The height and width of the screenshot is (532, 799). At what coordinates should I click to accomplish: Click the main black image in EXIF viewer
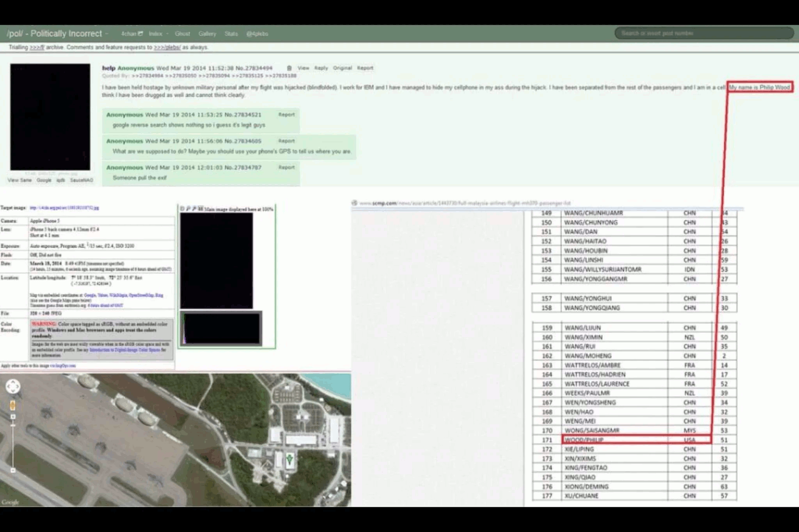point(216,261)
